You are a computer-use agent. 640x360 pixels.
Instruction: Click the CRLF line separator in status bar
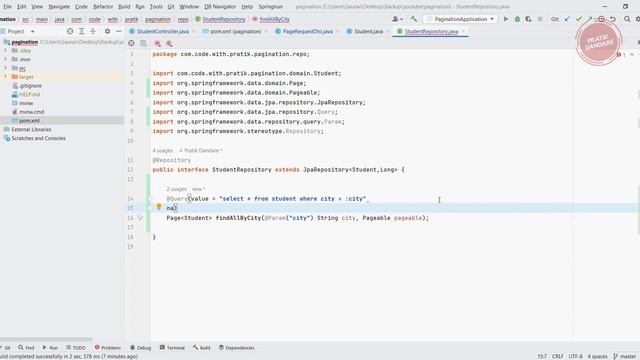[x=558, y=356]
